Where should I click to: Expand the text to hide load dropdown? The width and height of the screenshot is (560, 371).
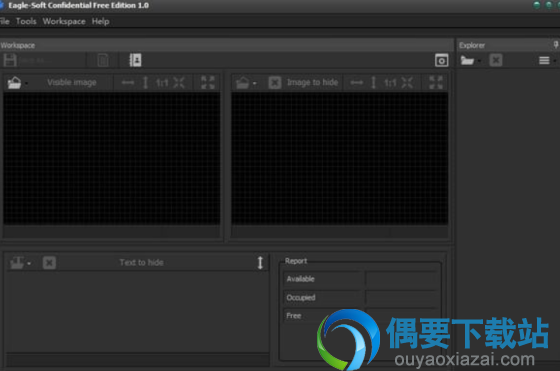tap(29, 264)
